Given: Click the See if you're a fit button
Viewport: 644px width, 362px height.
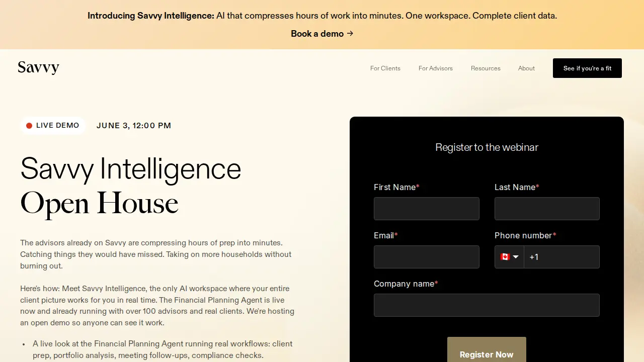Looking at the screenshot, I should 587,68.
